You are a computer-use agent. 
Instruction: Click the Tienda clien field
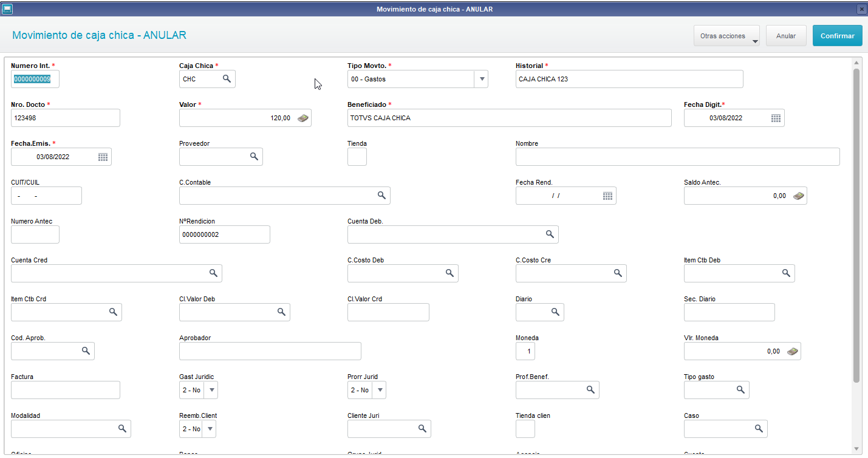[525, 429]
